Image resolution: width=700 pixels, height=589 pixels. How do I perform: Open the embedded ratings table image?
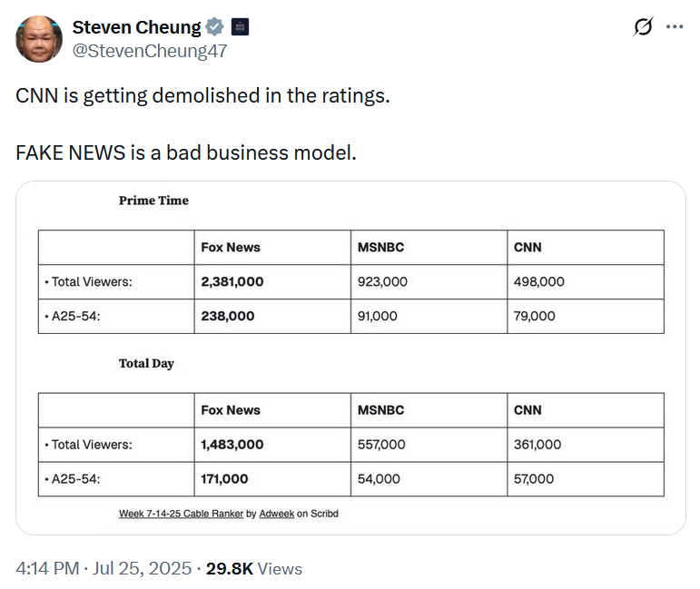(x=350, y=358)
